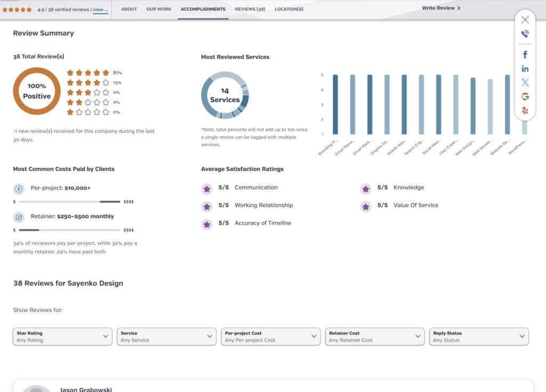Open the Reviews [38] tab
Viewport: 546px width, 392px height.
(x=250, y=9)
